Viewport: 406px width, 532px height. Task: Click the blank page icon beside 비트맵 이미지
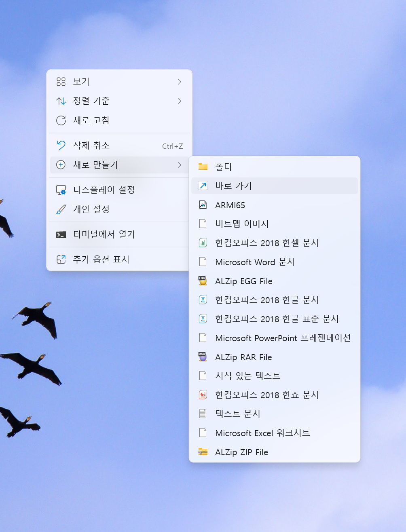203,224
